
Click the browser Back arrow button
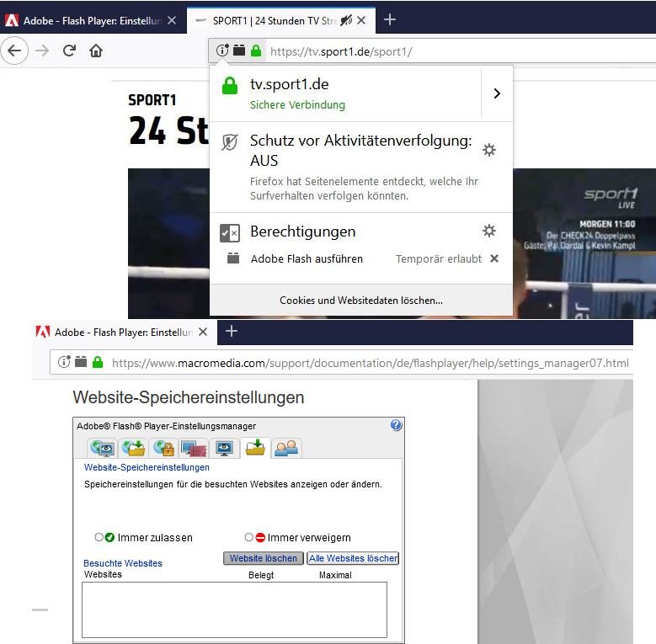coord(14,51)
